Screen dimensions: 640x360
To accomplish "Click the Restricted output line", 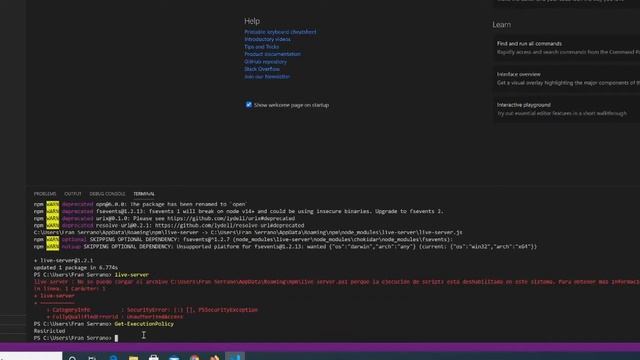I will pyautogui.click(x=49, y=331).
